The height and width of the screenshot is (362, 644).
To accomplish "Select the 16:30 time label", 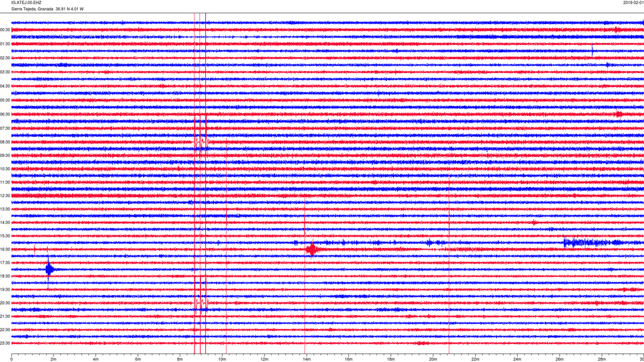I will click(x=5, y=249).
